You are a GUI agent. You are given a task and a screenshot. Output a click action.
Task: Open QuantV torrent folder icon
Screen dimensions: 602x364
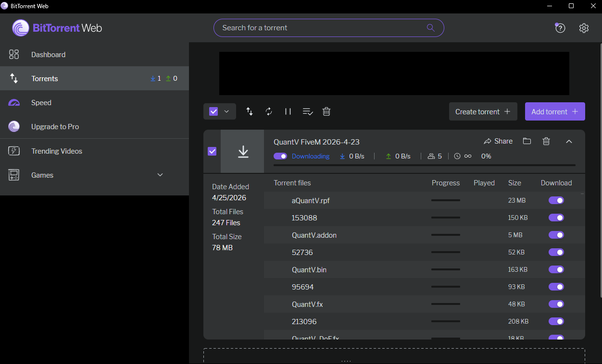coord(527,141)
